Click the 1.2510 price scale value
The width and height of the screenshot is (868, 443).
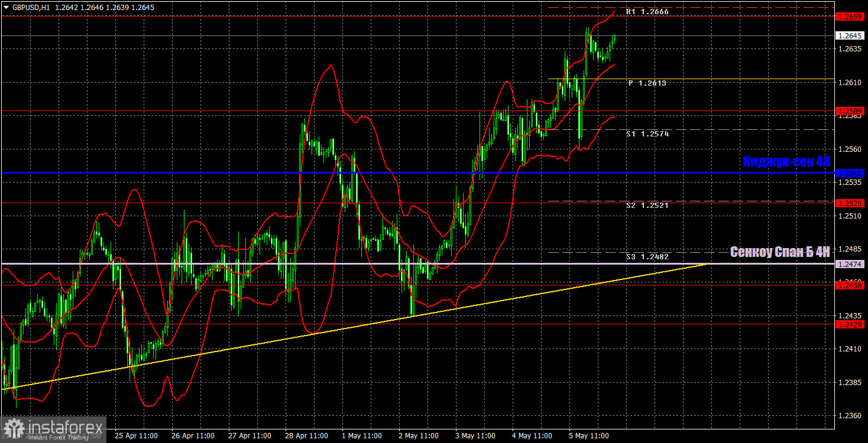pyautogui.click(x=849, y=216)
